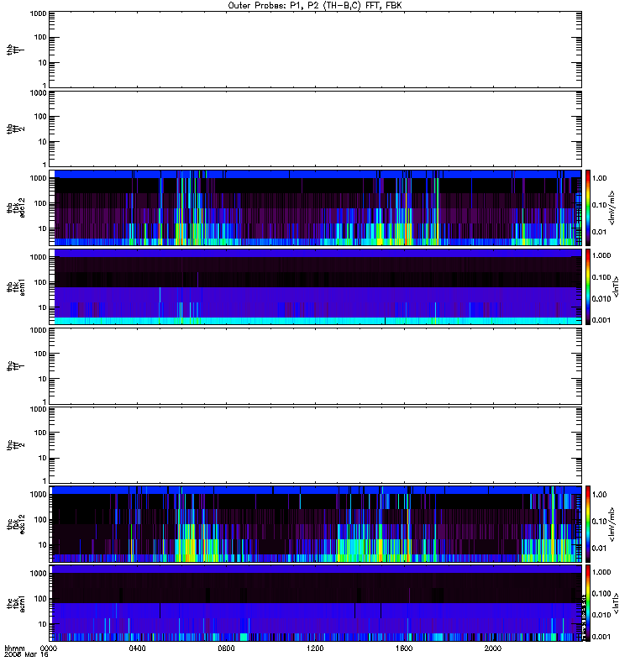Screen dimensions: 630x672
Task: Click the '1.00' value on thb edc12 color bar
Action: click(599, 178)
